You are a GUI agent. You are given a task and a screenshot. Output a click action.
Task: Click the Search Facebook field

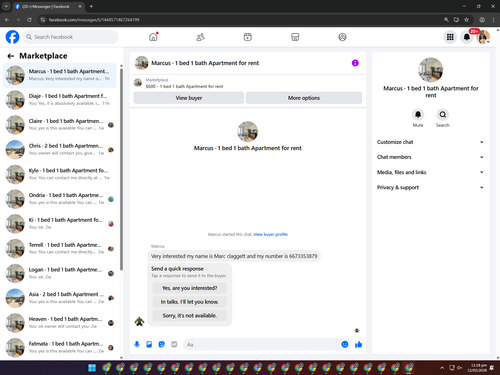pos(70,37)
